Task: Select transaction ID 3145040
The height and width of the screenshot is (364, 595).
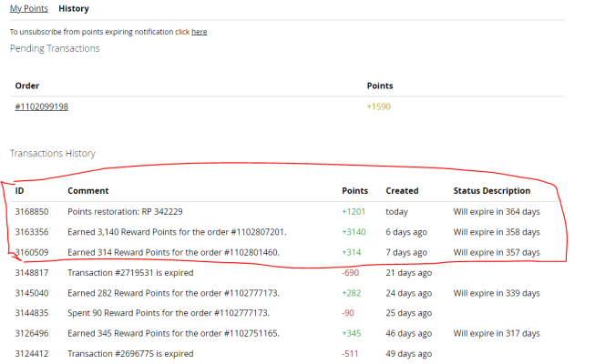Action: (32, 293)
